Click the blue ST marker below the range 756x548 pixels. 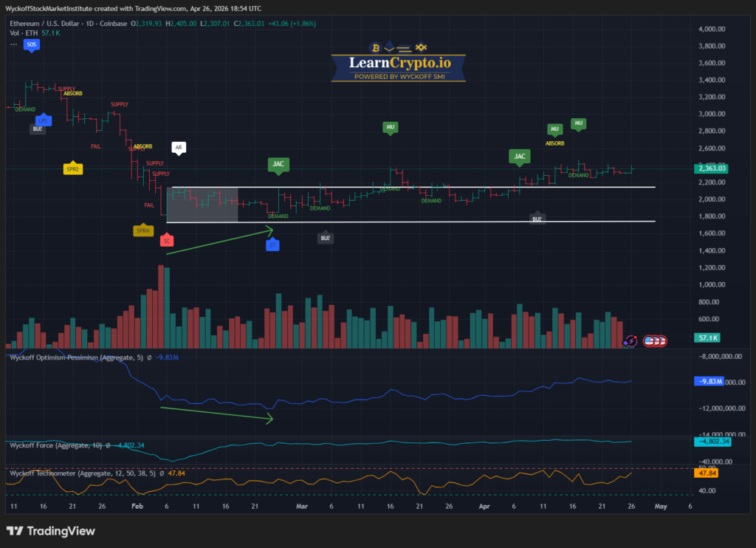(272, 244)
